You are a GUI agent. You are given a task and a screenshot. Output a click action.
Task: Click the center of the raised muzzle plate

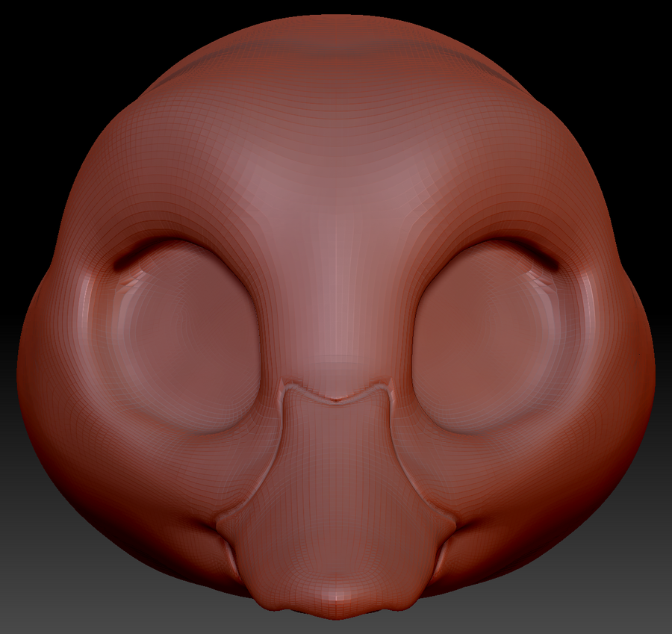336,485
